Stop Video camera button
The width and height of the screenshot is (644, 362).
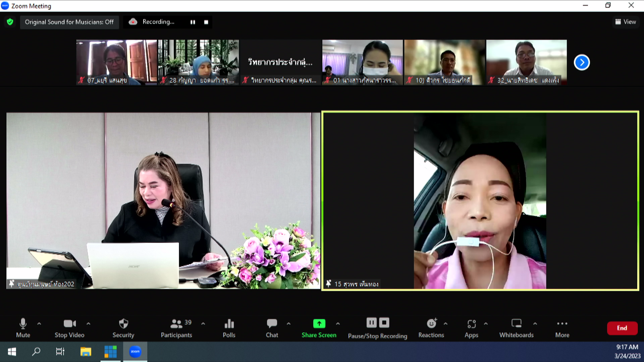click(x=69, y=328)
